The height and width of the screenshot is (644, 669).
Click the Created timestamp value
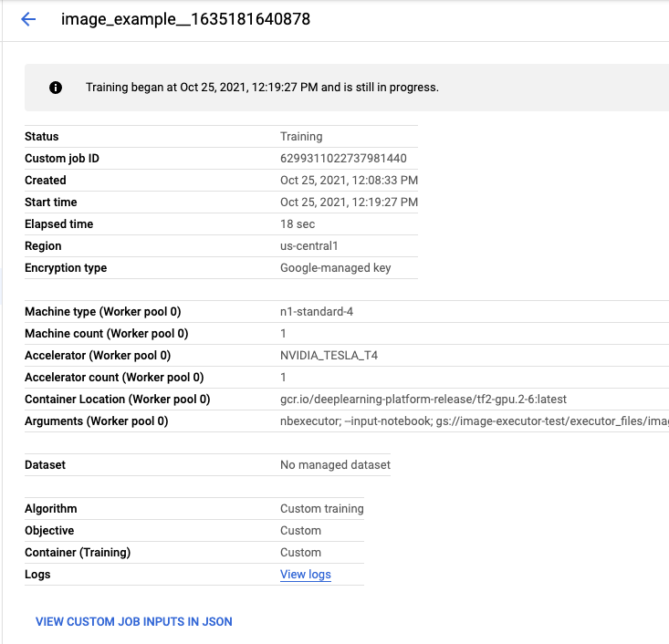349,181
